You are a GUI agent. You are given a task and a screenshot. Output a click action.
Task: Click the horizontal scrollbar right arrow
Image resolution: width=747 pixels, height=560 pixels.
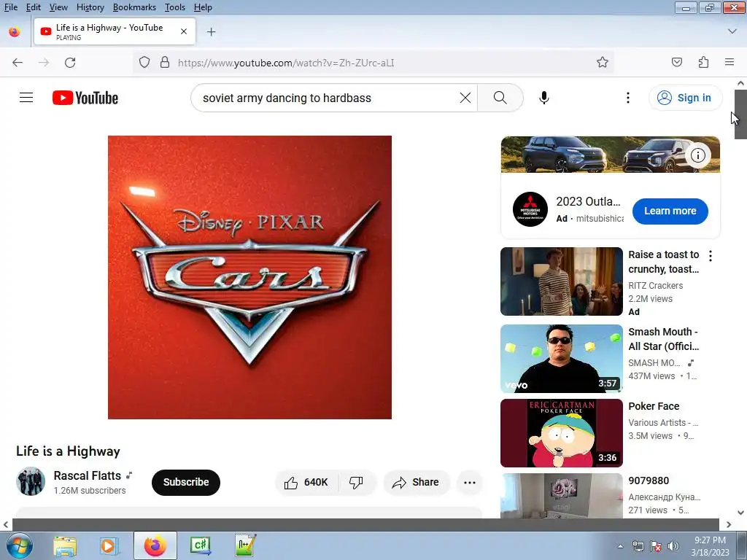tap(729, 524)
